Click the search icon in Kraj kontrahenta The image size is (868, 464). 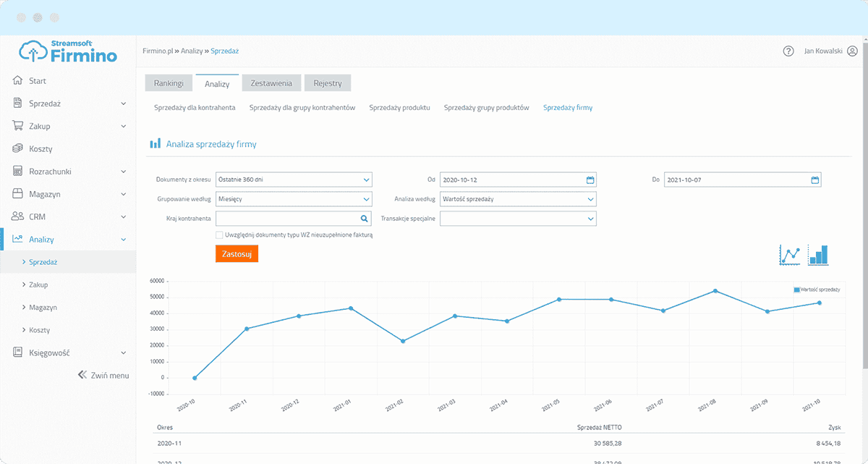pos(365,218)
